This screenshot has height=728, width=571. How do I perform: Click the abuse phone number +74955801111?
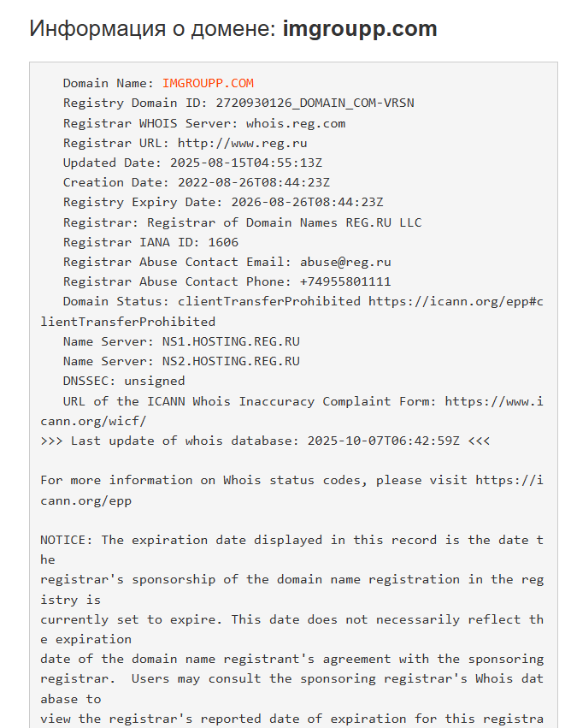[345, 281]
